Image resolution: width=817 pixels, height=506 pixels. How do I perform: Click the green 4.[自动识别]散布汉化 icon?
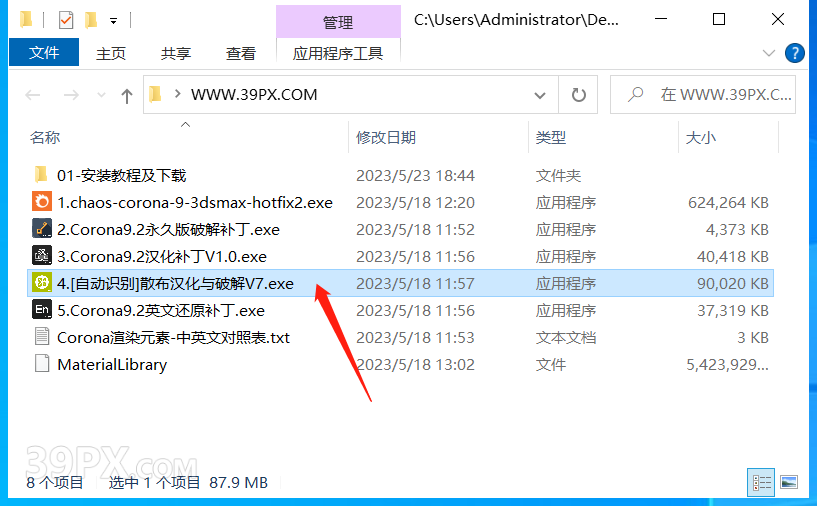[x=42, y=282]
